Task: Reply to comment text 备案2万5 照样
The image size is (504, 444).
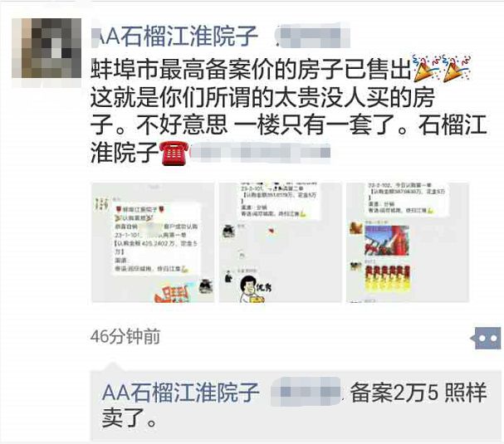Action: (x=418, y=393)
